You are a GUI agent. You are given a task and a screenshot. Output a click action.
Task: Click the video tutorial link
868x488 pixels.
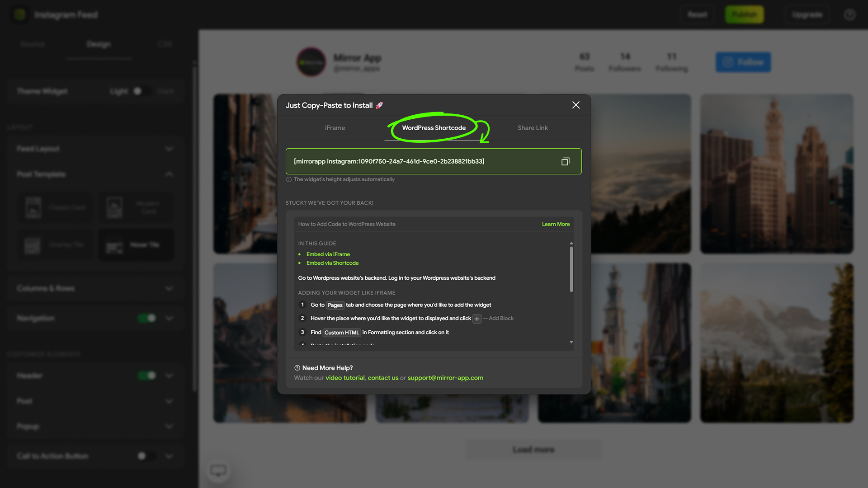(344, 378)
